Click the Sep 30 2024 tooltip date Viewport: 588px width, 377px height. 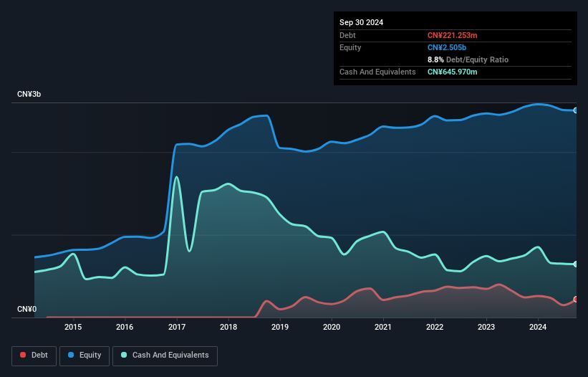pos(361,22)
